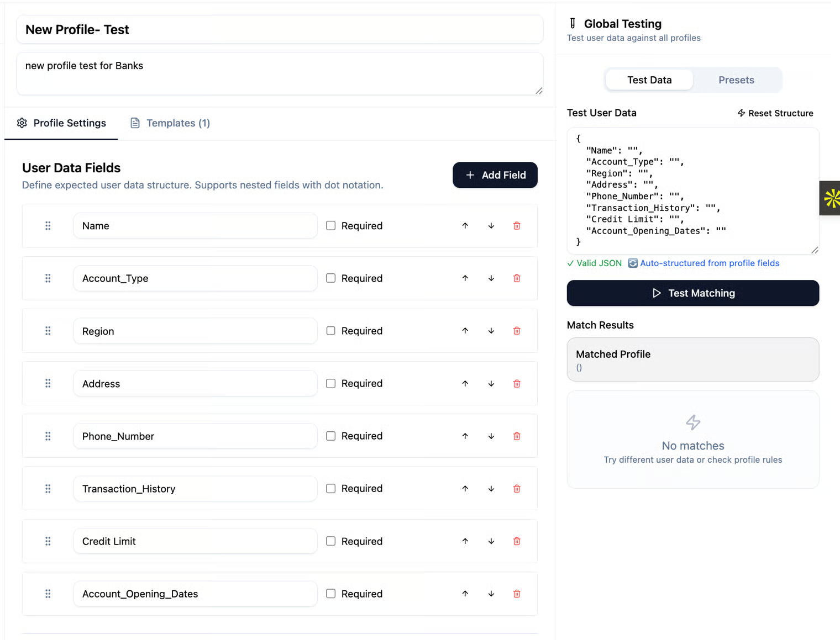Delete the Credit Limit field
This screenshot has width=840, height=640.
point(517,541)
